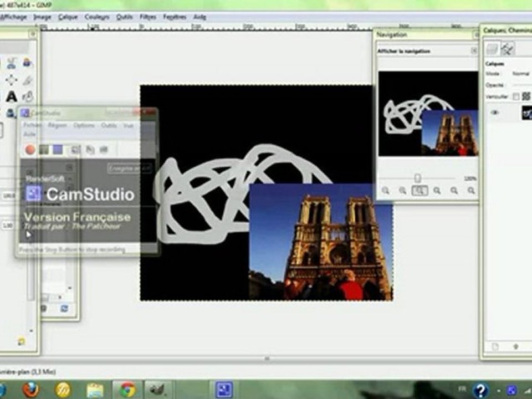Open the Calques (layers) tab icon
The height and width of the screenshot is (399, 532).
pos(492,49)
